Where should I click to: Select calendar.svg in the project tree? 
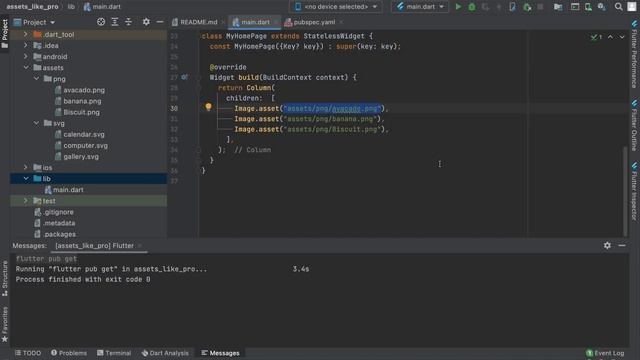click(x=84, y=134)
